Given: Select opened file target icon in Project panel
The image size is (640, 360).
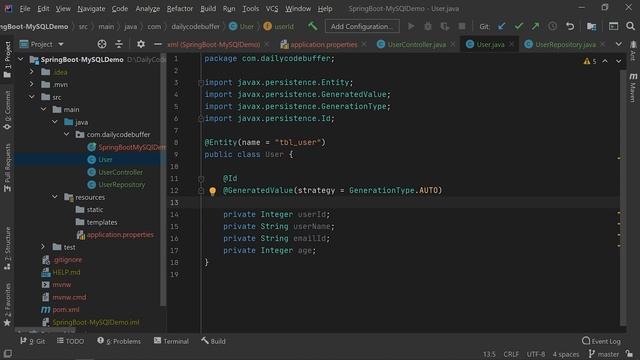Looking at the screenshot, I should [102, 44].
